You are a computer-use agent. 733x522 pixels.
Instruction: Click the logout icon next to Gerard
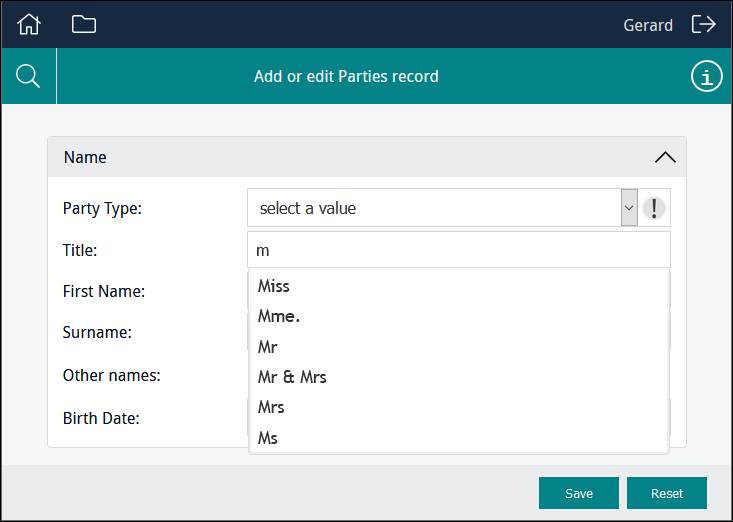704,25
